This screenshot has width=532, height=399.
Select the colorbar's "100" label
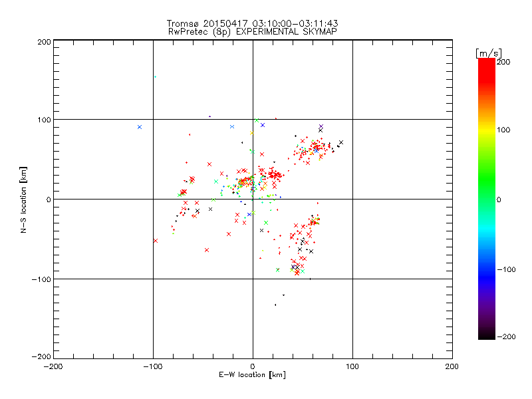503,130
